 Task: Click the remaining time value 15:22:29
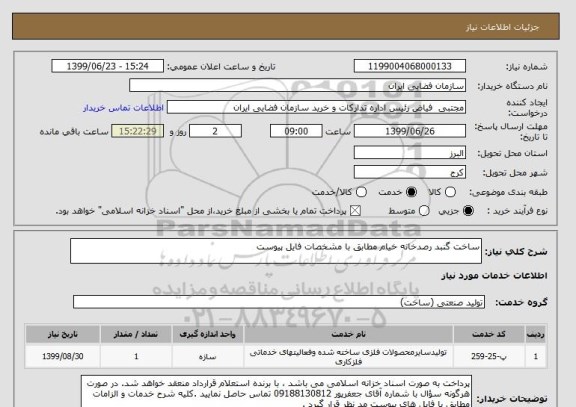[138, 131]
